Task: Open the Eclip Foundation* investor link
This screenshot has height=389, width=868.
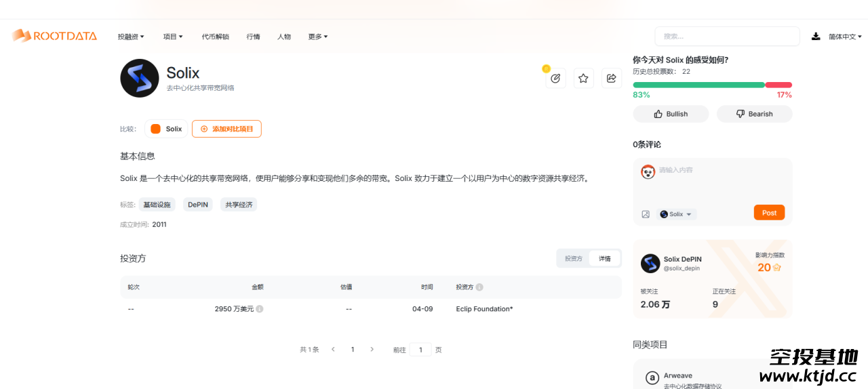Action: pos(484,309)
